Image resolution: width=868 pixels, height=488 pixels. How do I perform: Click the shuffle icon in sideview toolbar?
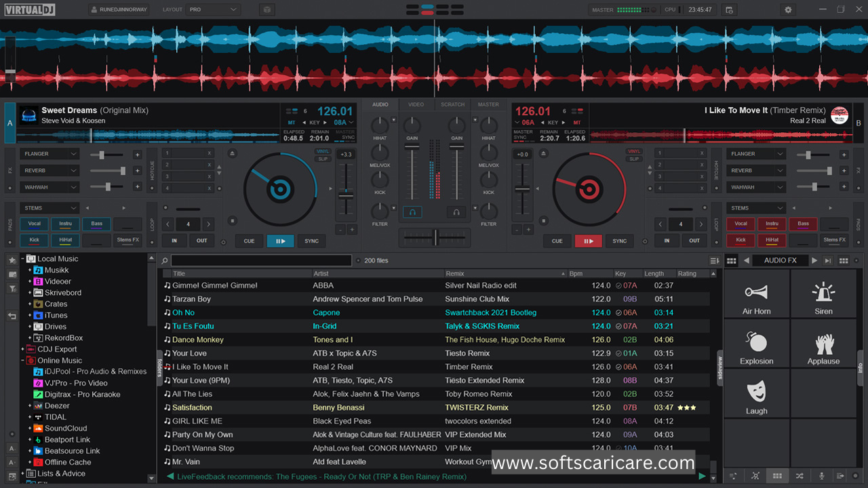pos(800,476)
